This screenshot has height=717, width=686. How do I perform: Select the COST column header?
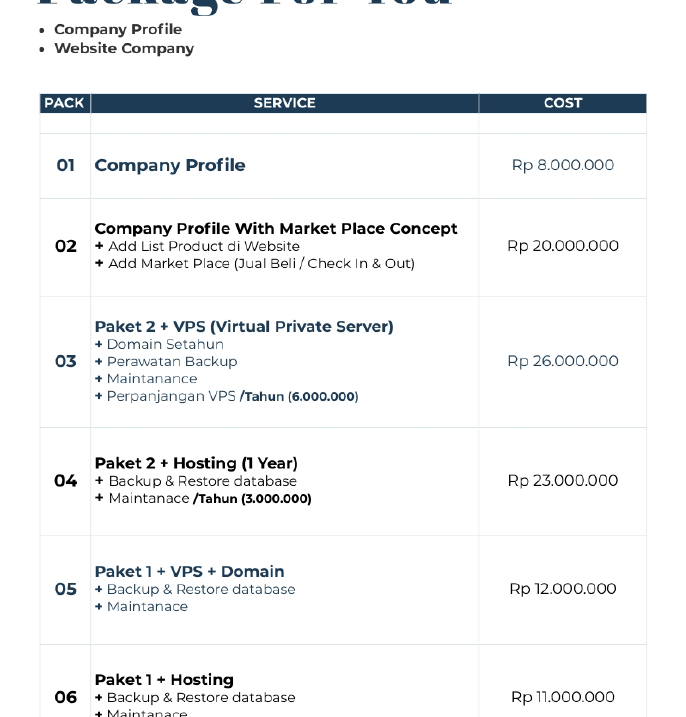pos(562,103)
